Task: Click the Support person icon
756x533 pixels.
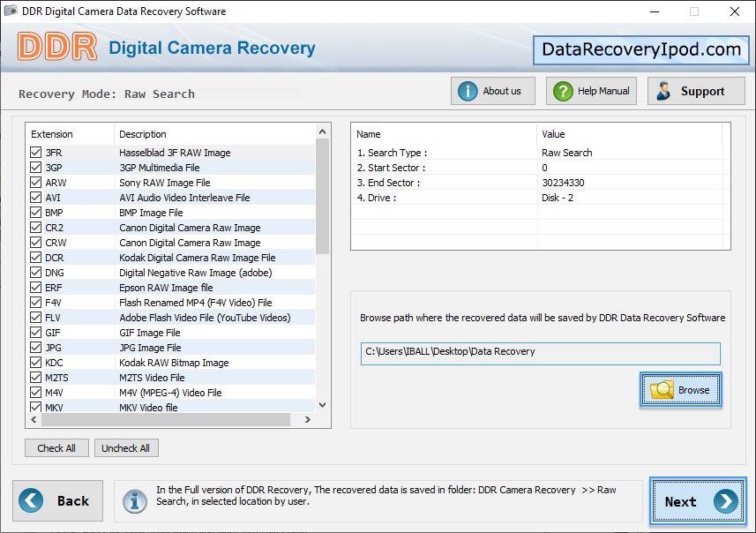Action: click(x=664, y=91)
